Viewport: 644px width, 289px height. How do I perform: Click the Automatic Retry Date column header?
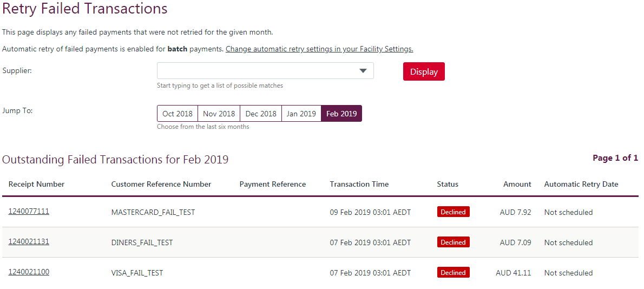tap(581, 185)
